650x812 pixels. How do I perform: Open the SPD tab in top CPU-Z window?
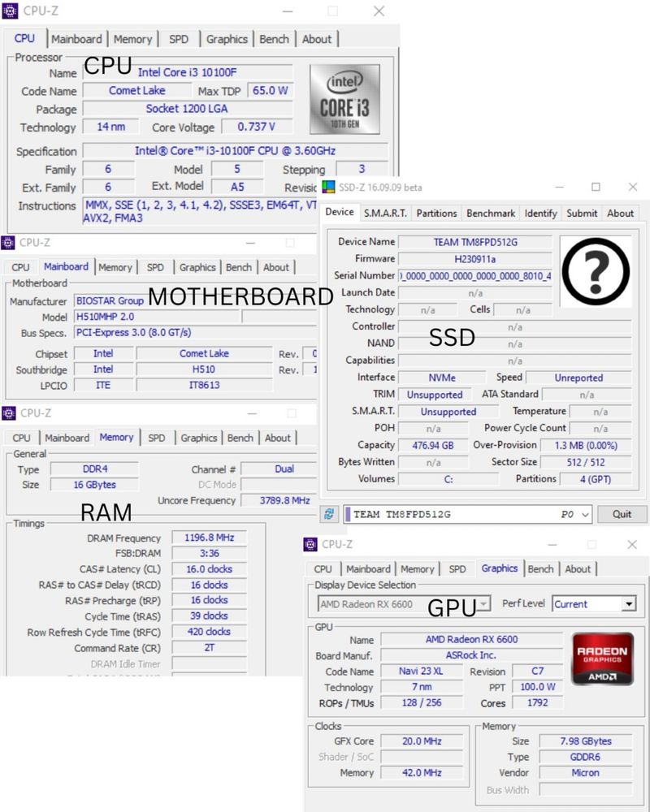pos(179,39)
